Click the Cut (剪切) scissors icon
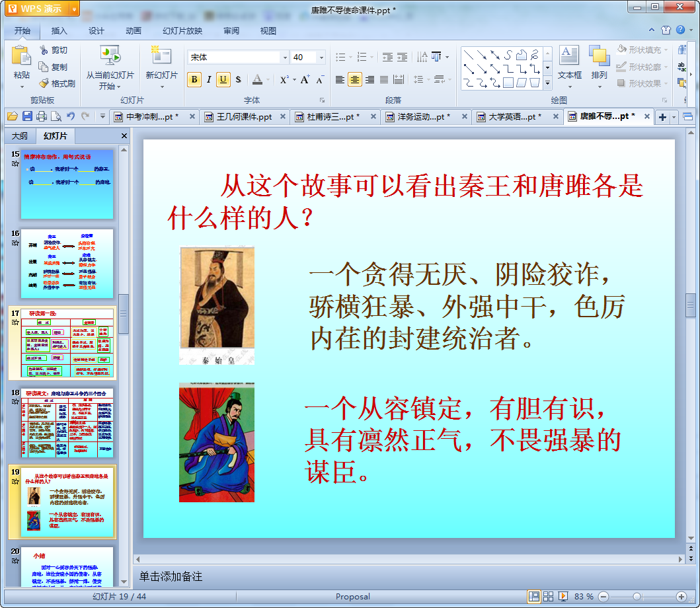The image size is (700, 608). pyautogui.click(x=44, y=50)
